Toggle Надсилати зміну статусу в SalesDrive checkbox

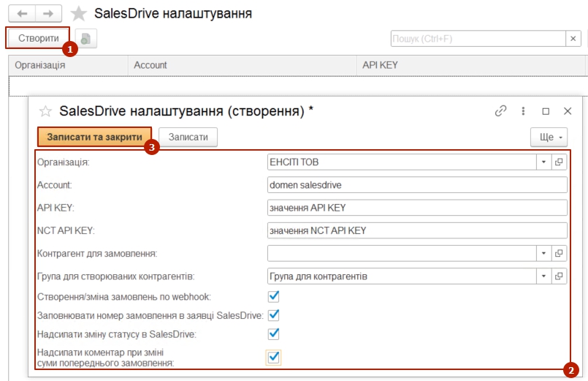274,334
